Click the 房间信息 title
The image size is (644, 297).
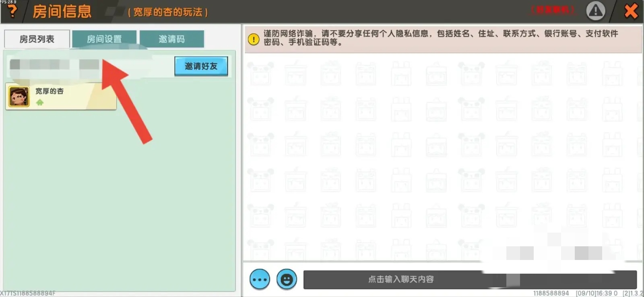point(62,11)
